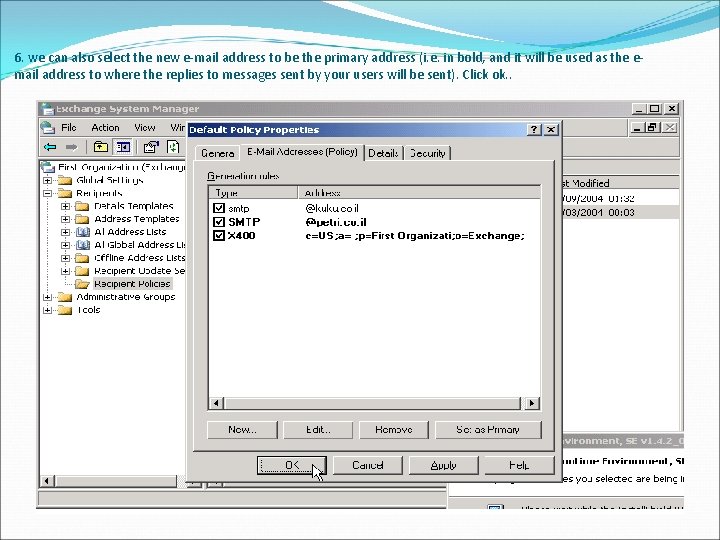This screenshot has width=720, height=540.
Task: Click the Details Templates folder icon
Action: pos(82,206)
